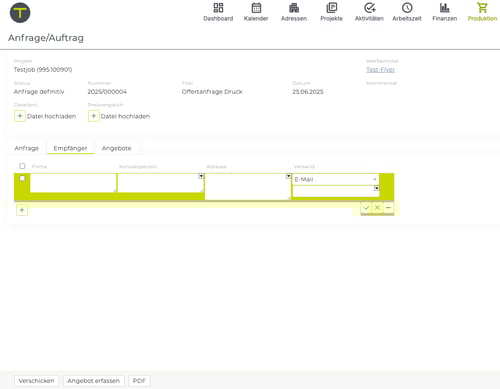Open dropdown arrow below E-Mail field

(x=377, y=188)
